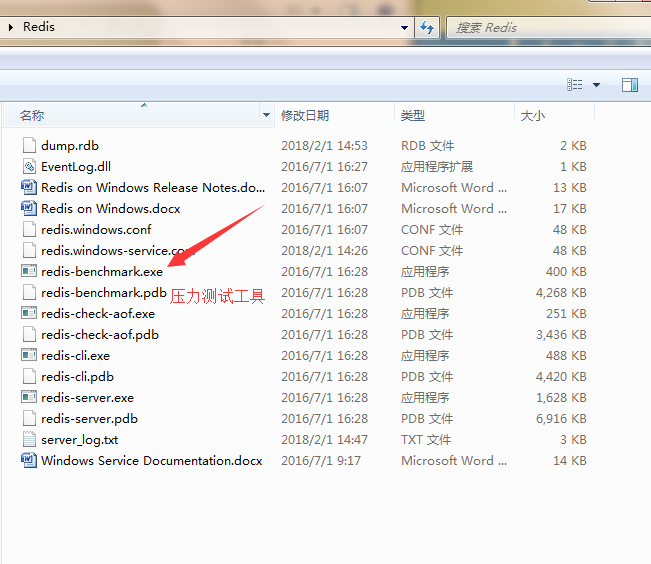Select the server_log.txt file name
Image resolution: width=651 pixels, height=564 pixels.
coord(80,440)
